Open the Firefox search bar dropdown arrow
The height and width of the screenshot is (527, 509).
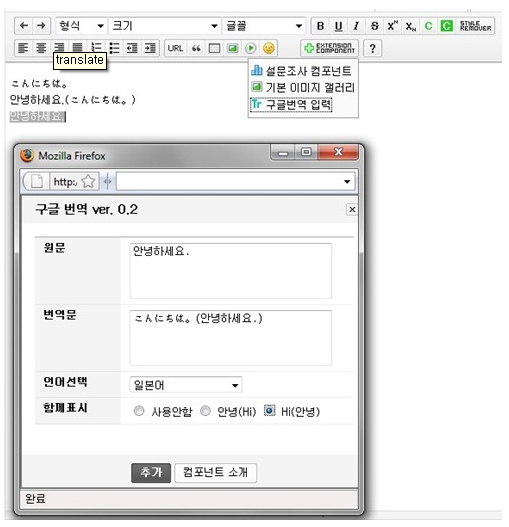pos(347,182)
